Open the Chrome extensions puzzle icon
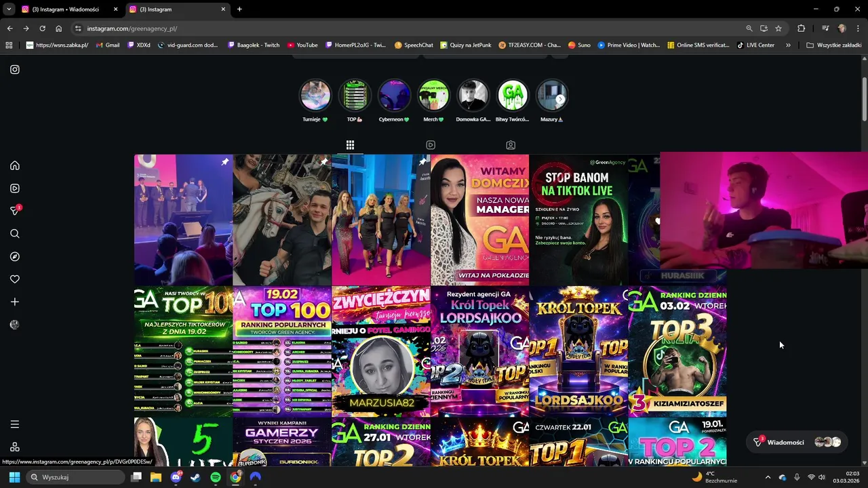The width and height of the screenshot is (868, 488). point(801,28)
